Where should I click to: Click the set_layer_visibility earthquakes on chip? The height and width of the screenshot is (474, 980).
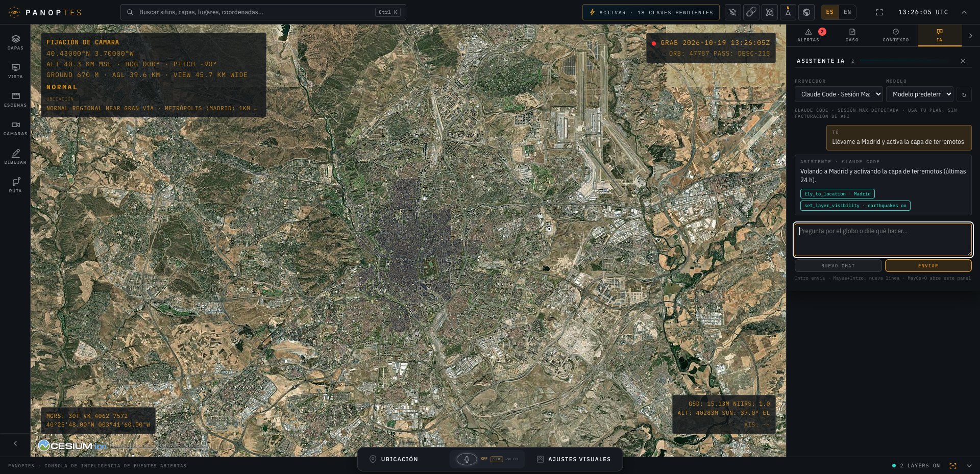tap(855, 206)
